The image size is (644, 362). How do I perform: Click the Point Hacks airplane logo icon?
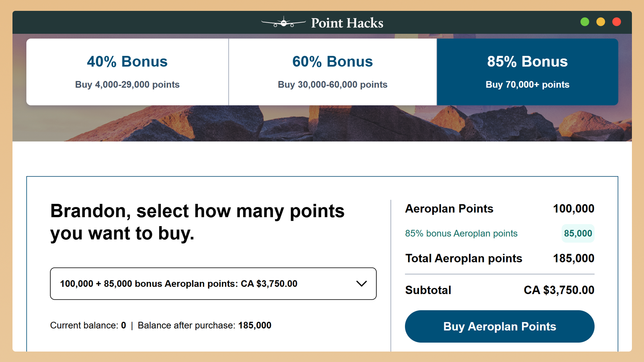click(283, 23)
